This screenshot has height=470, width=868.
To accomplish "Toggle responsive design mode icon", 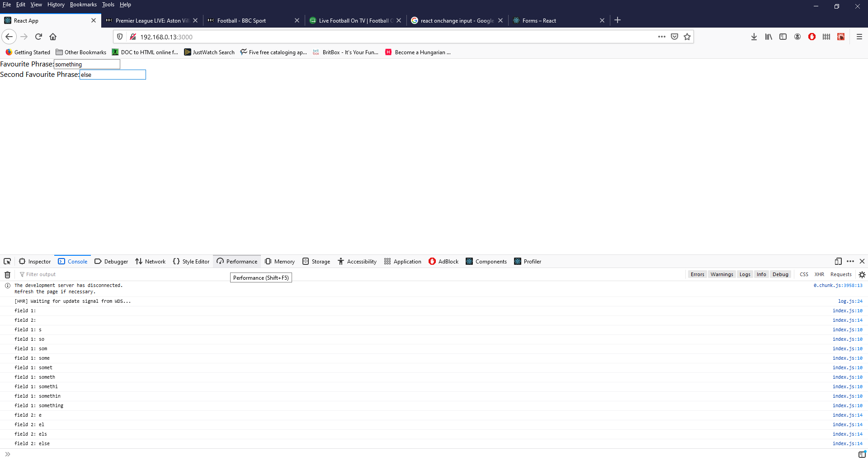I will 838,261.
